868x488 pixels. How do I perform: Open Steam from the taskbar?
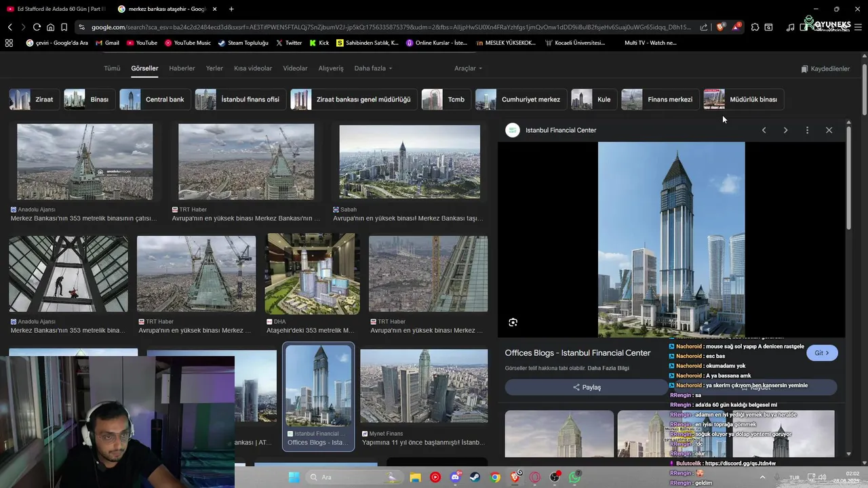coord(475,477)
